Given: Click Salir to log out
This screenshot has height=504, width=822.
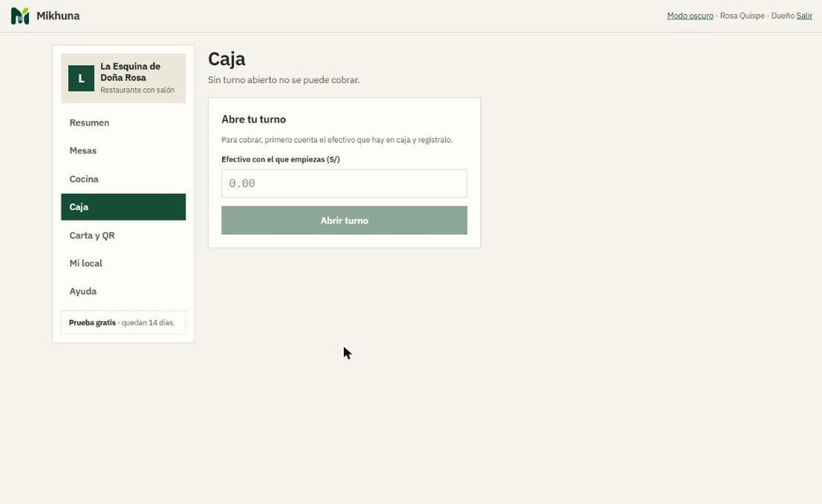Looking at the screenshot, I should click(804, 16).
